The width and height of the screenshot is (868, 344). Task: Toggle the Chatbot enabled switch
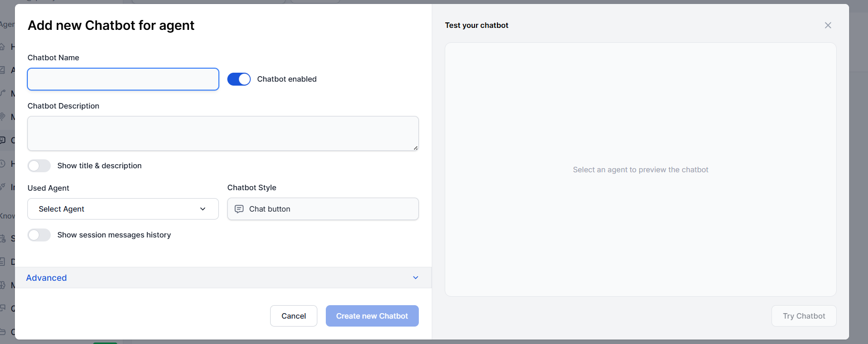click(x=239, y=79)
